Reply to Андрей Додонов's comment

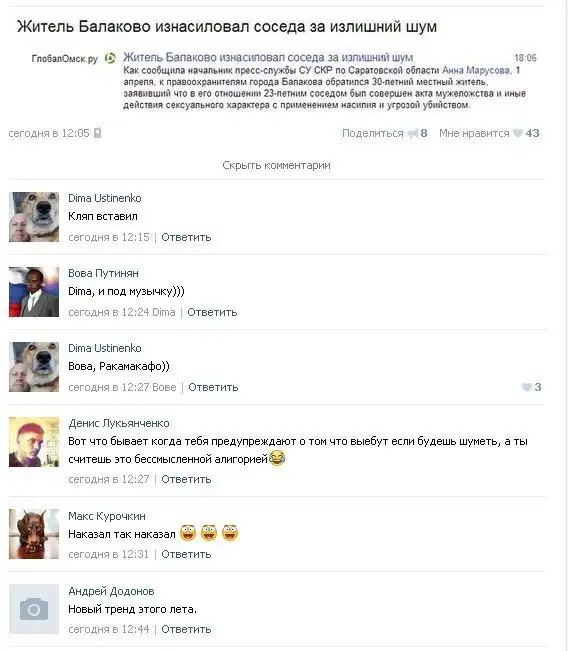186,629
